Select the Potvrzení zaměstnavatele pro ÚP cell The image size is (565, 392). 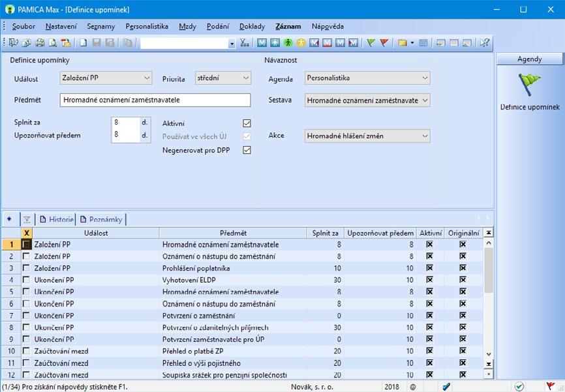(233, 339)
